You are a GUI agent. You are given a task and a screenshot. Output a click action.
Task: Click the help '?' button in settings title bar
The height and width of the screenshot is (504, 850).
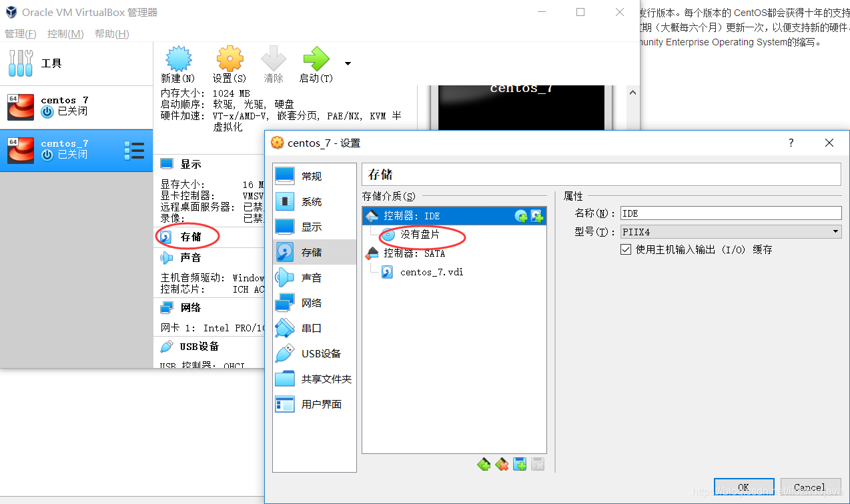pyautogui.click(x=791, y=143)
